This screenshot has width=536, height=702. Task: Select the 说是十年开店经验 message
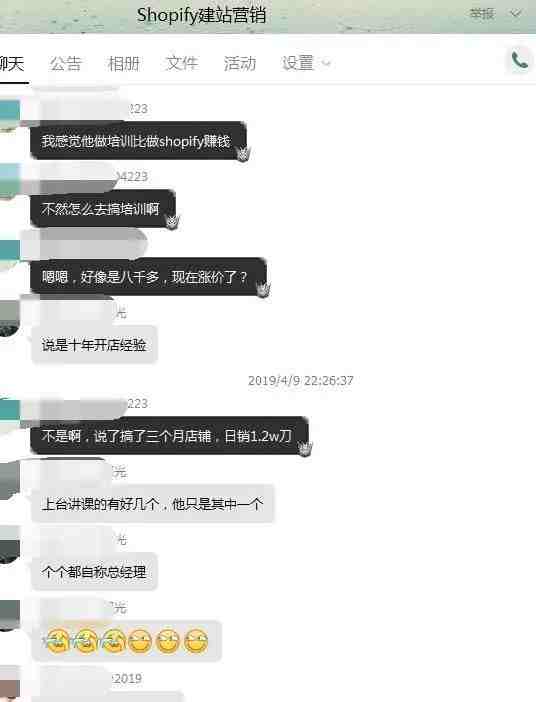pos(94,345)
